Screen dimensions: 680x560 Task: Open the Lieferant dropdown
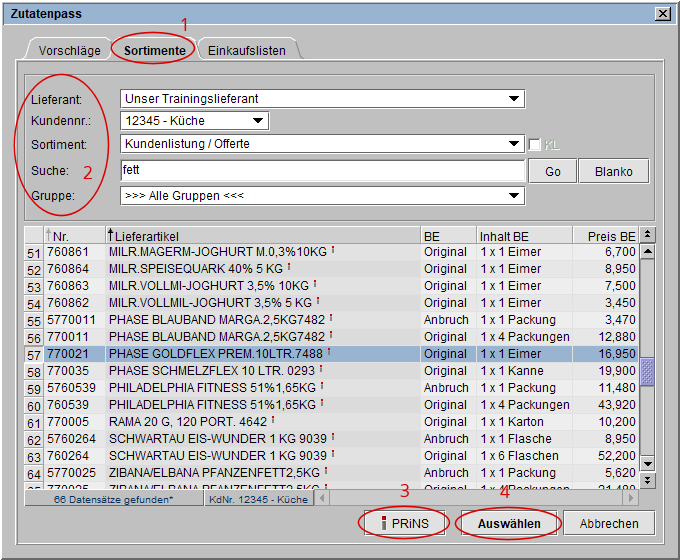514,98
